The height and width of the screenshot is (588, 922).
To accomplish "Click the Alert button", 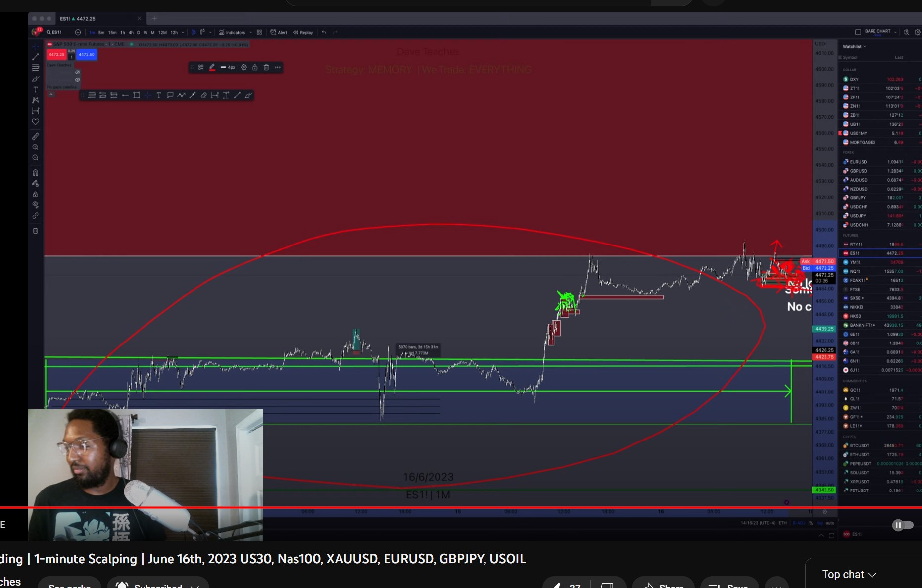I will [279, 32].
